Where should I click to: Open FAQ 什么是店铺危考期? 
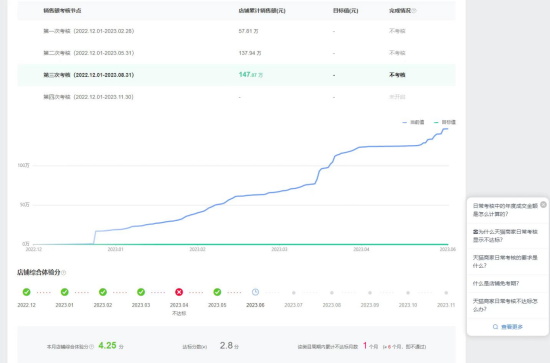tap(496, 283)
